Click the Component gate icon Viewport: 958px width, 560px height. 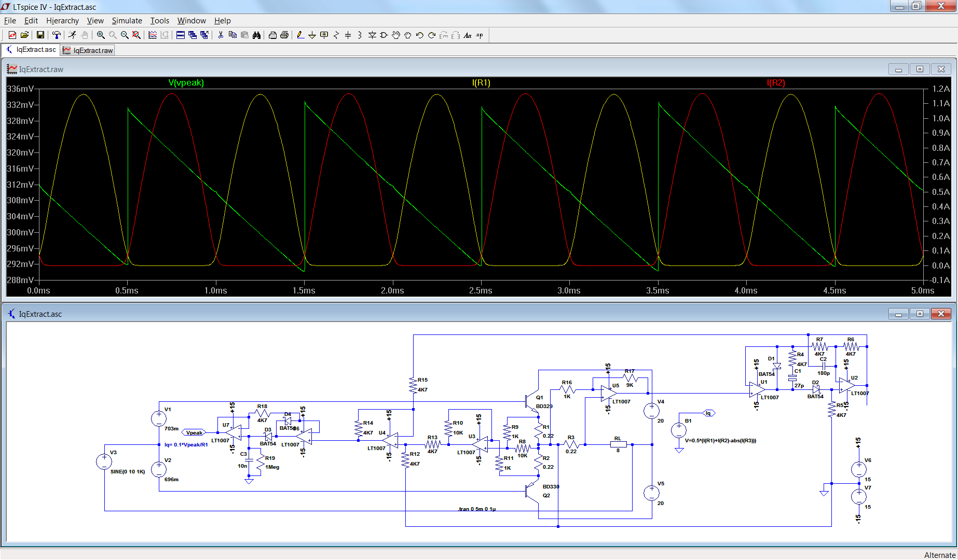coord(384,35)
